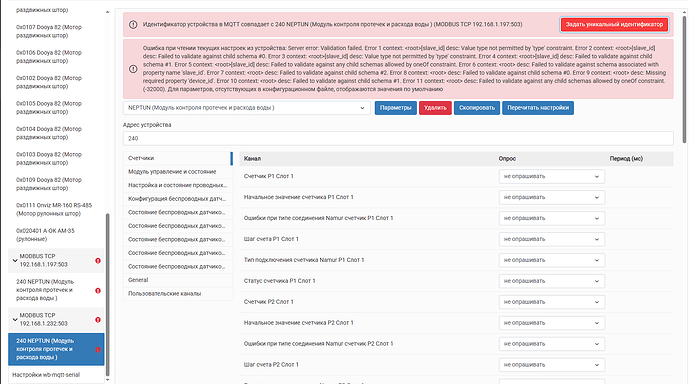Select highlighted 240 NEPTUN under 192.168.1.232:503
This screenshot has height=384, width=690.
click(56, 349)
